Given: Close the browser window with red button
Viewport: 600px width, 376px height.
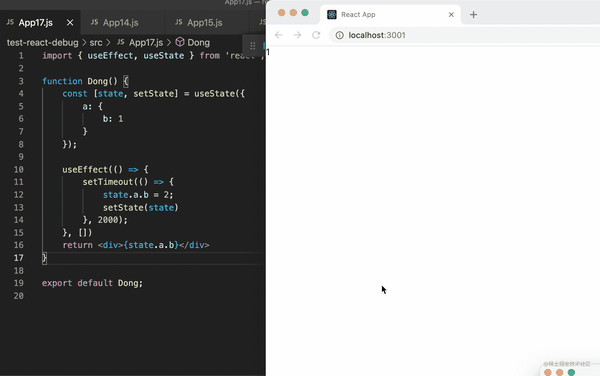Looking at the screenshot, I should (x=281, y=13).
